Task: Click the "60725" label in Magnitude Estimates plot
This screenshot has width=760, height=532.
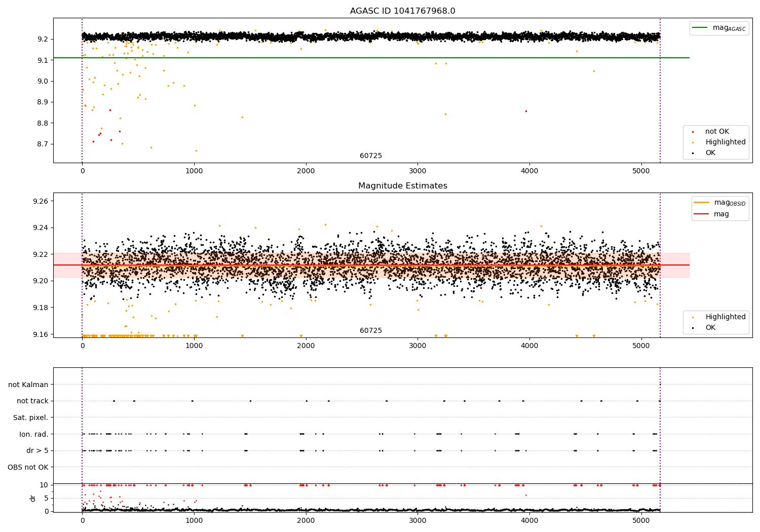Action: (x=371, y=331)
